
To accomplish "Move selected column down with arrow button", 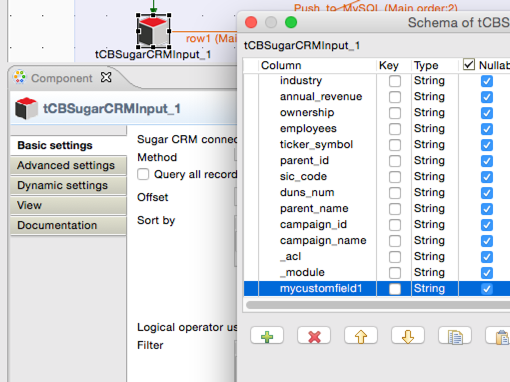I will (408, 335).
